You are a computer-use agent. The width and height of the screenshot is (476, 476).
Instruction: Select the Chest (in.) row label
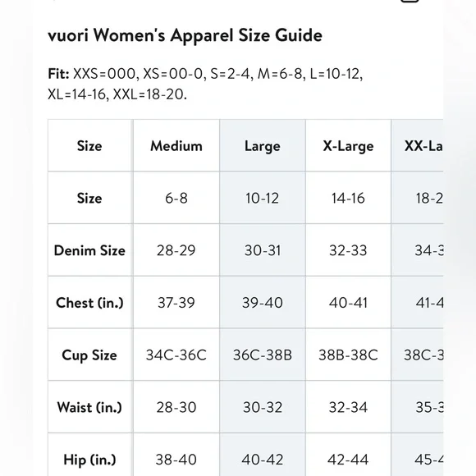[89, 302]
